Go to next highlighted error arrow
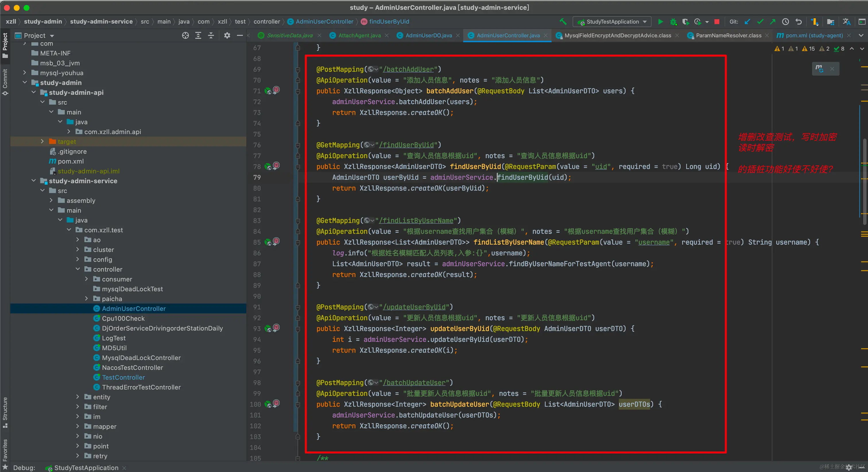 click(862, 49)
